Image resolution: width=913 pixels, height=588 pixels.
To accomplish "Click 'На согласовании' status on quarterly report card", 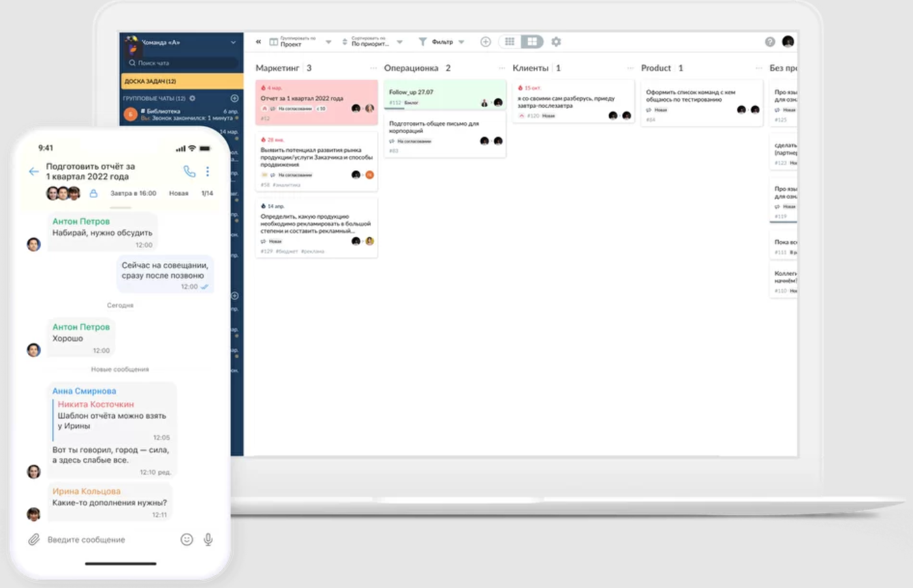I will click(x=295, y=108).
